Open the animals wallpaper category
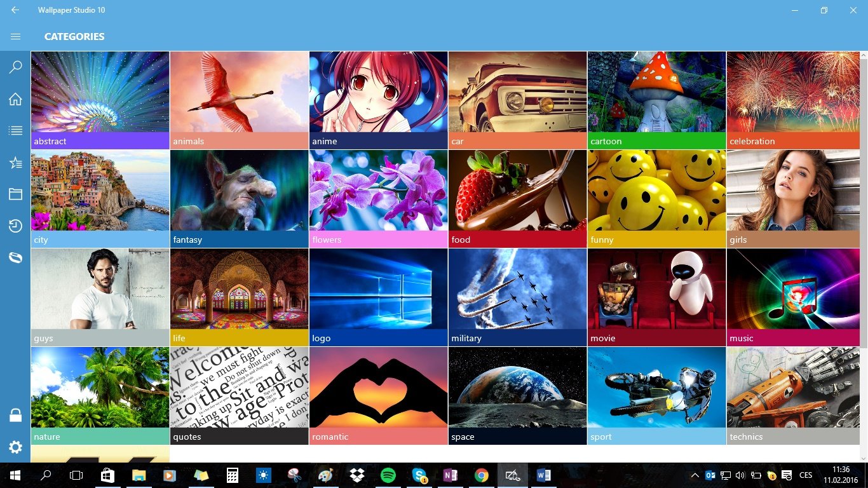Viewport: 868px width, 488px height. click(240, 100)
